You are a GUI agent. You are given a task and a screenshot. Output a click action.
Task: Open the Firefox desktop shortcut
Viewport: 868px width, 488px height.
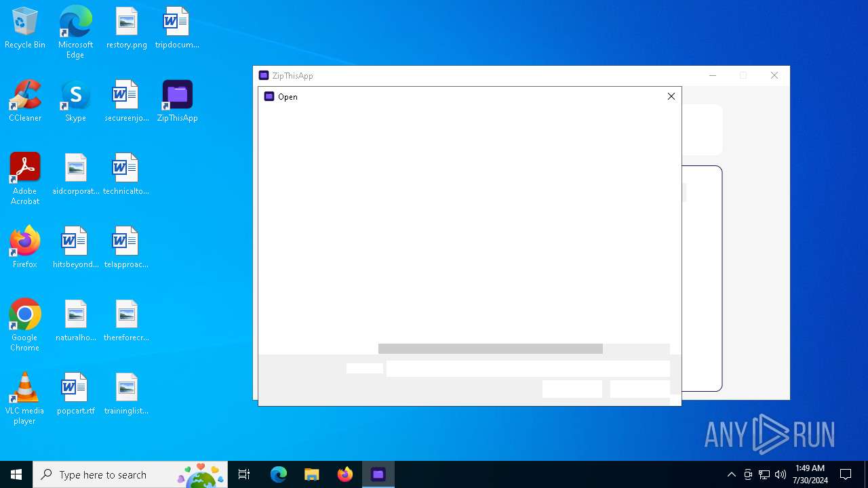(25, 248)
